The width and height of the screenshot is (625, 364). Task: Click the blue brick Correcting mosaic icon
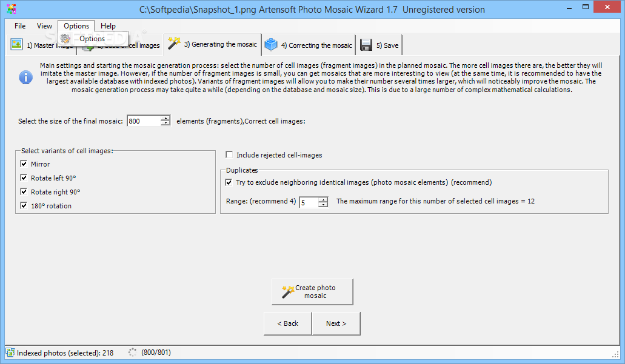tap(270, 45)
